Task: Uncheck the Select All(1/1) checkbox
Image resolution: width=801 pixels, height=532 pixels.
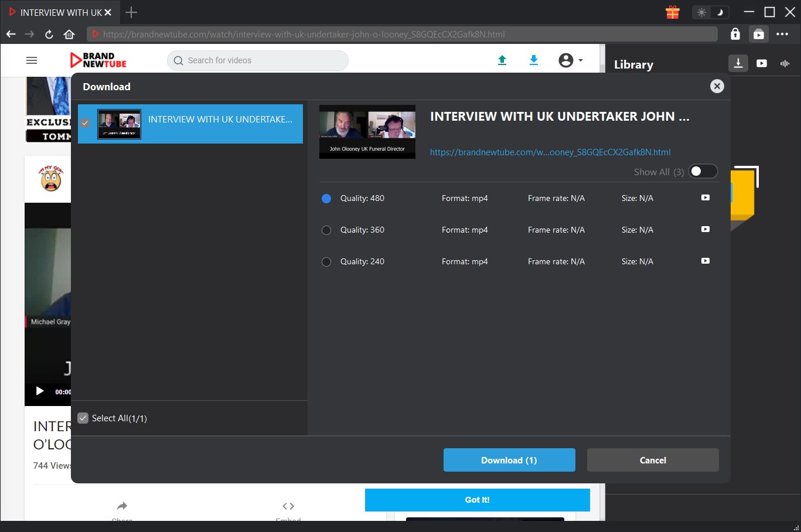Action: pyautogui.click(x=83, y=418)
